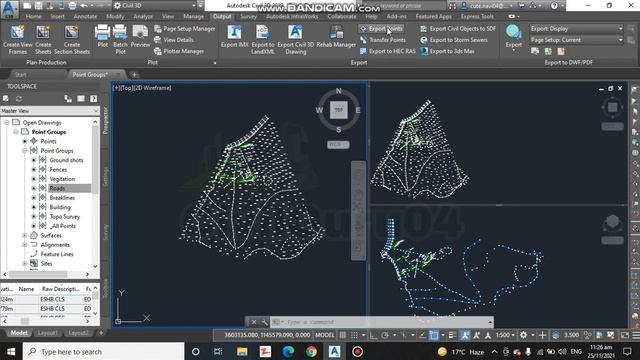The height and width of the screenshot is (360, 640).
Task: Toggle the drawing grid display
Action: [x=343, y=335]
